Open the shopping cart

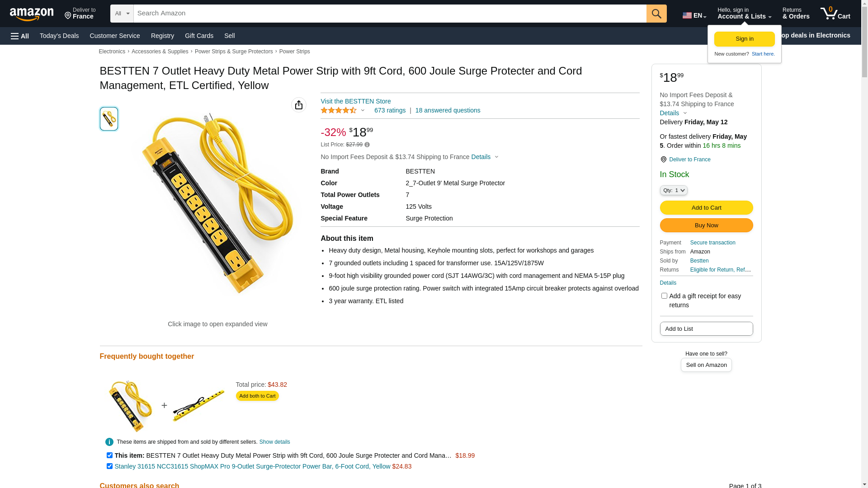(835, 14)
